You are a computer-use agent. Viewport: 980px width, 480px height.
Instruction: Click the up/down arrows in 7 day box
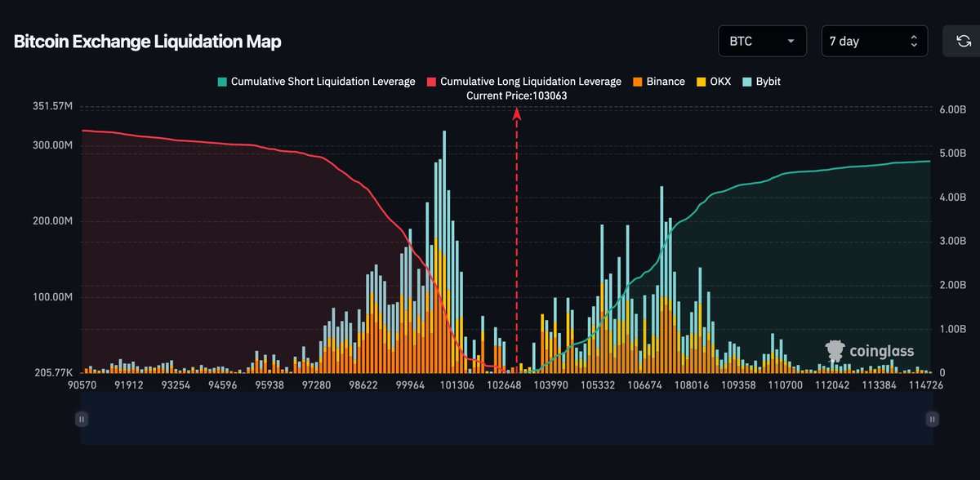(x=914, y=41)
